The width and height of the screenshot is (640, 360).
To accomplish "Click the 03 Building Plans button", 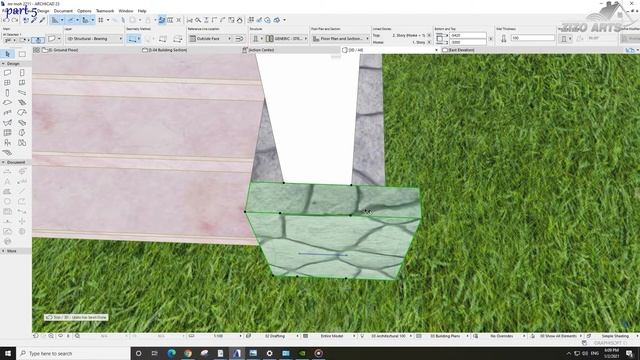I will coord(445,336).
